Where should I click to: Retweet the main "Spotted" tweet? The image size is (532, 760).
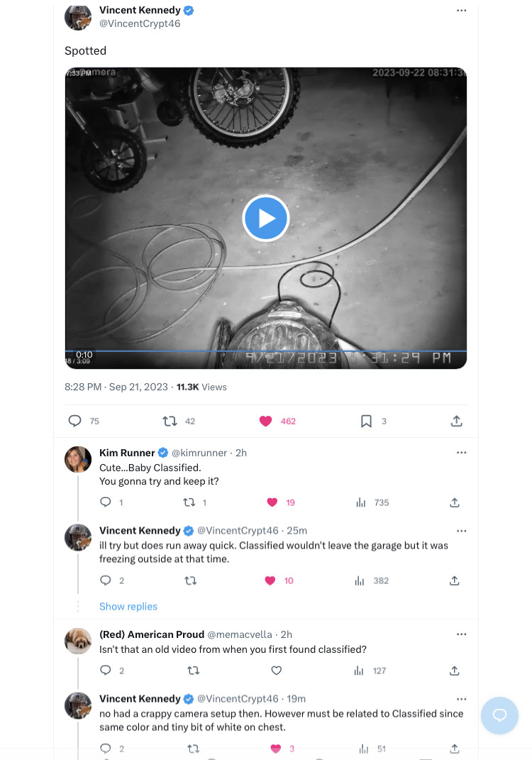(170, 421)
